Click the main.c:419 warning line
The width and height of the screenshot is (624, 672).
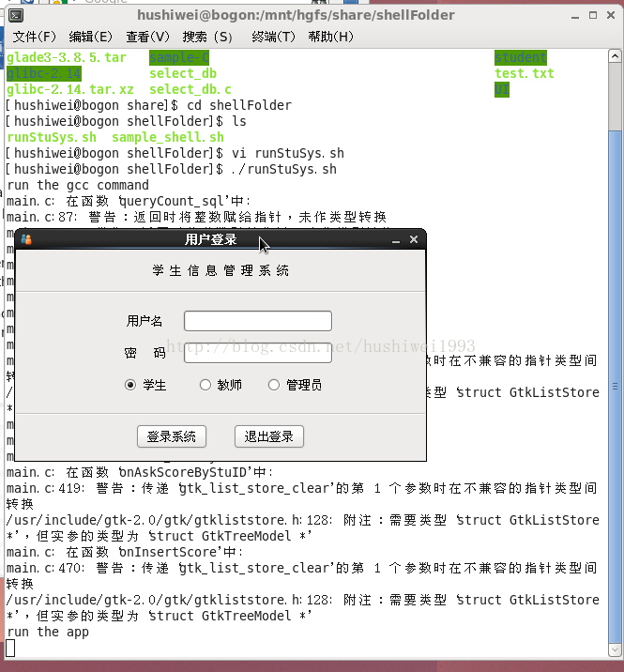302,496
